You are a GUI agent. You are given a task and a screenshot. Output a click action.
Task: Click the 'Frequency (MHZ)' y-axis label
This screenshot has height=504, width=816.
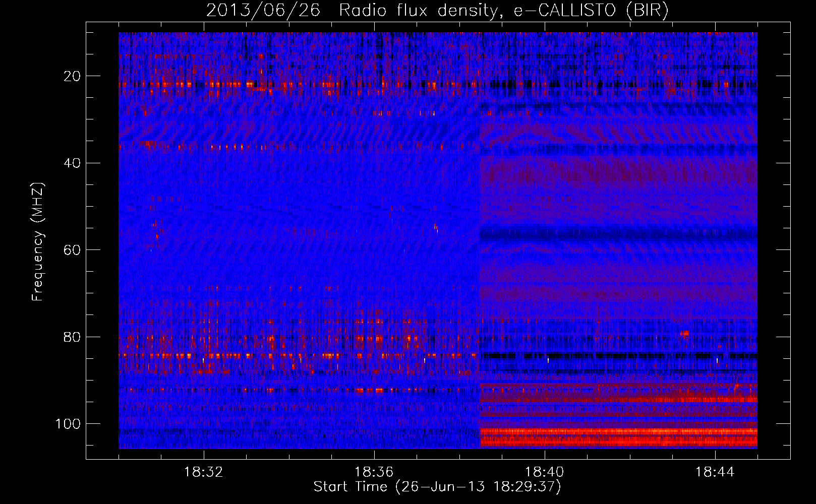38,241
